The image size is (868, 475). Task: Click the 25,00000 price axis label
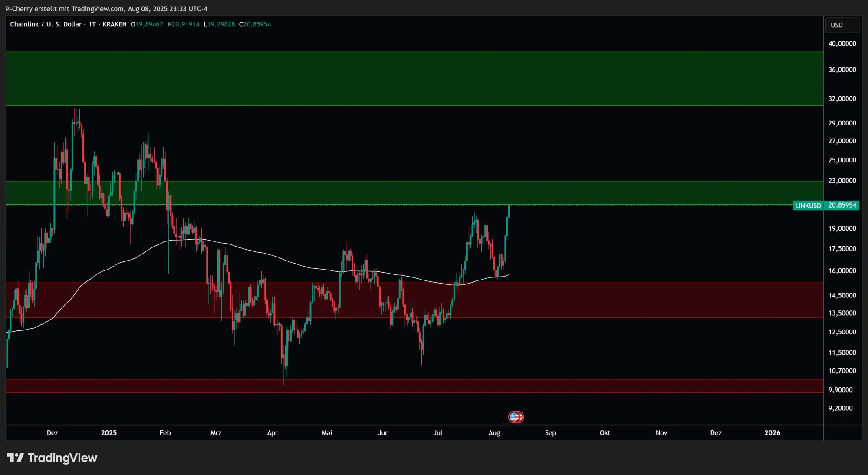coord(842,160)
